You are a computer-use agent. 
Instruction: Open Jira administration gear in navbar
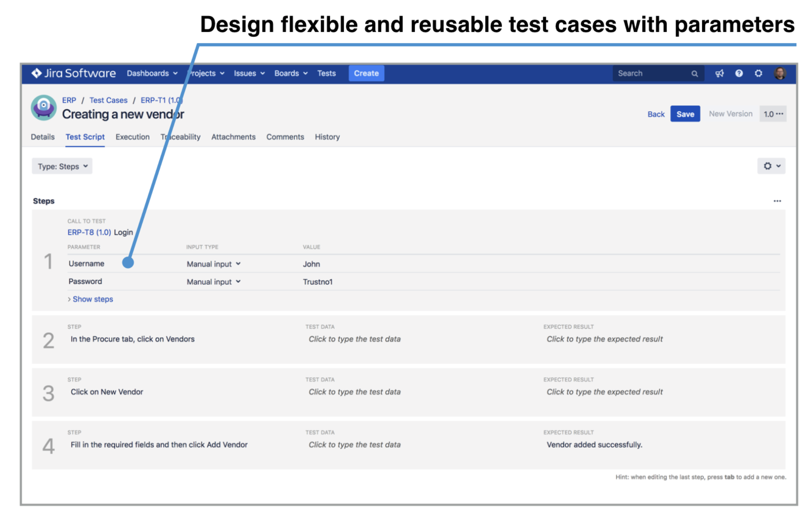[758, 73]
